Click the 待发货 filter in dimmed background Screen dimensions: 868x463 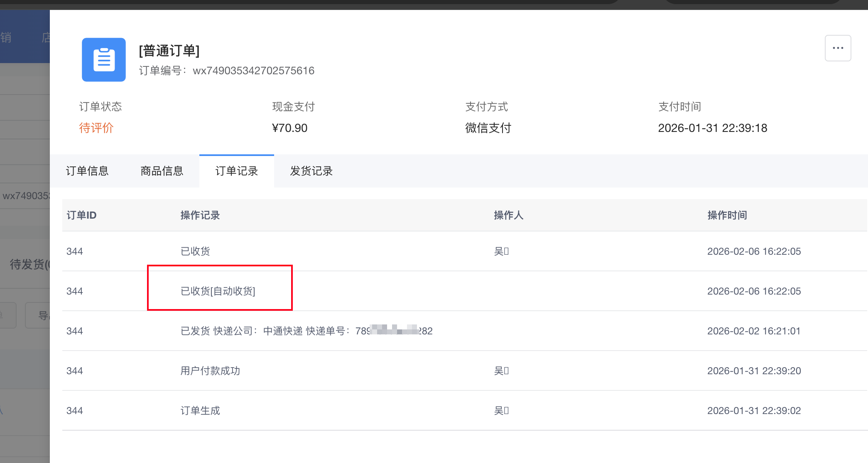(29, 264)
